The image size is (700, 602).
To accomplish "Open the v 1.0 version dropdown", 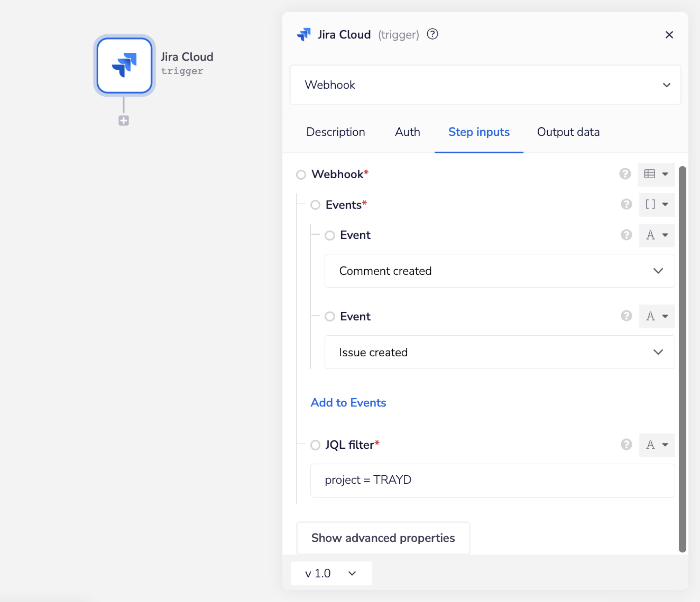I will coord(331,573).
